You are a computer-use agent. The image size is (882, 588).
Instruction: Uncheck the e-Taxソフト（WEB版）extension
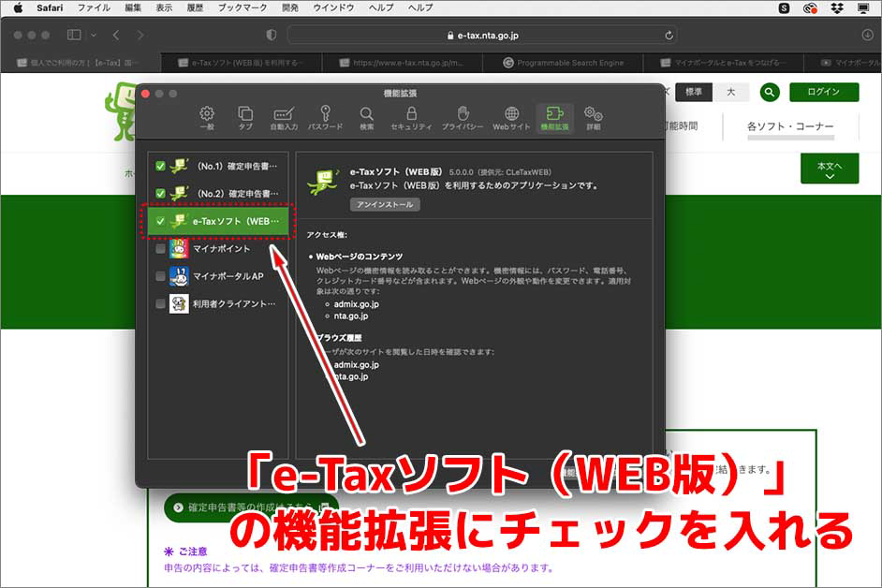pos(161,219)
